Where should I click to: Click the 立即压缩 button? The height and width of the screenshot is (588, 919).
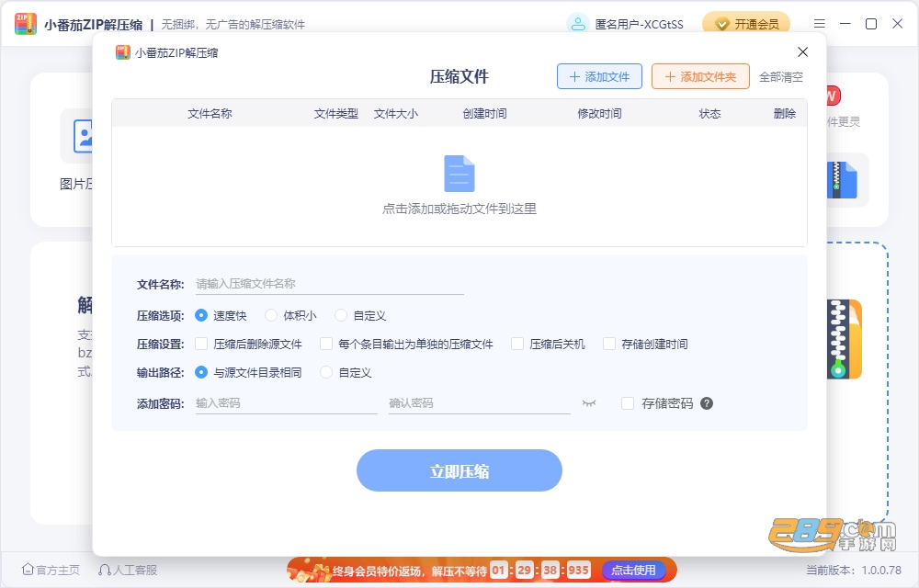(459, 470)
